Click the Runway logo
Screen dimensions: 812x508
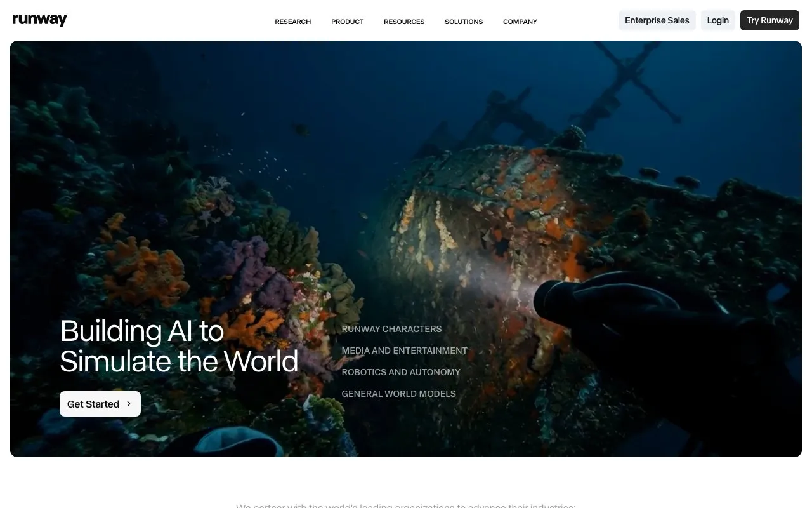39,20
